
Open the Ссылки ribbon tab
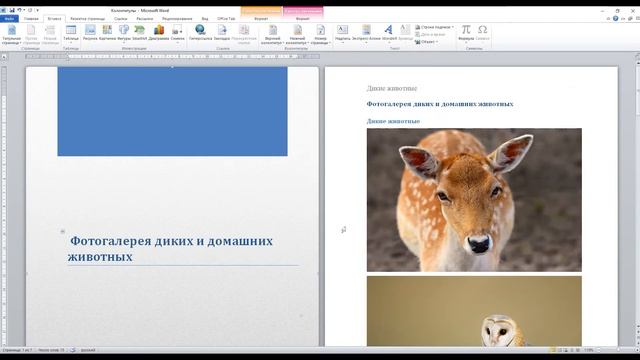coord(120,19)
